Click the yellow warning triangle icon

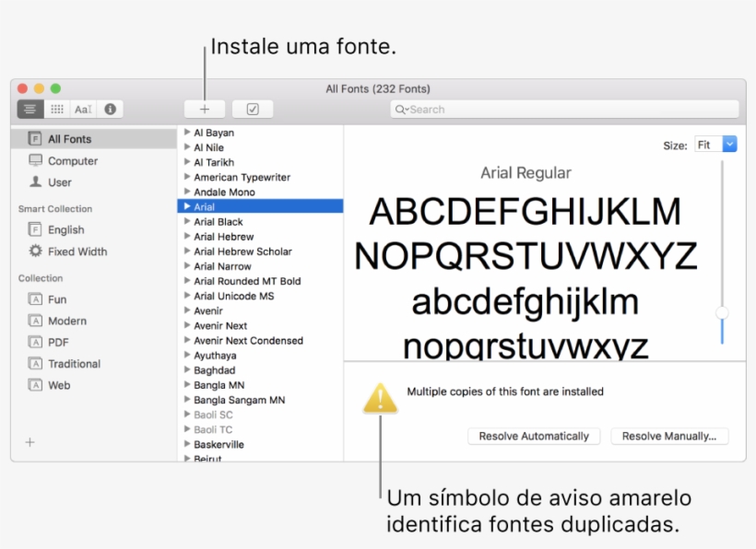(380, 398)
